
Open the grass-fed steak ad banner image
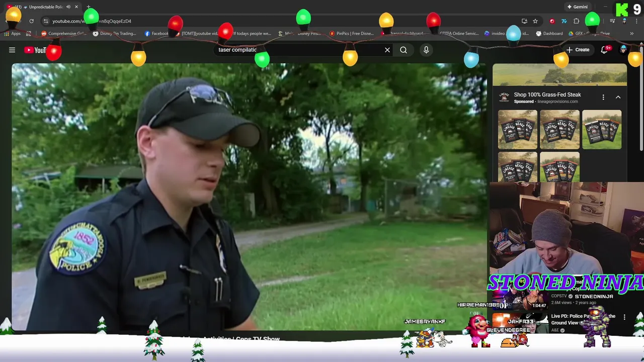pyautogui.click(x=559, y=75)
